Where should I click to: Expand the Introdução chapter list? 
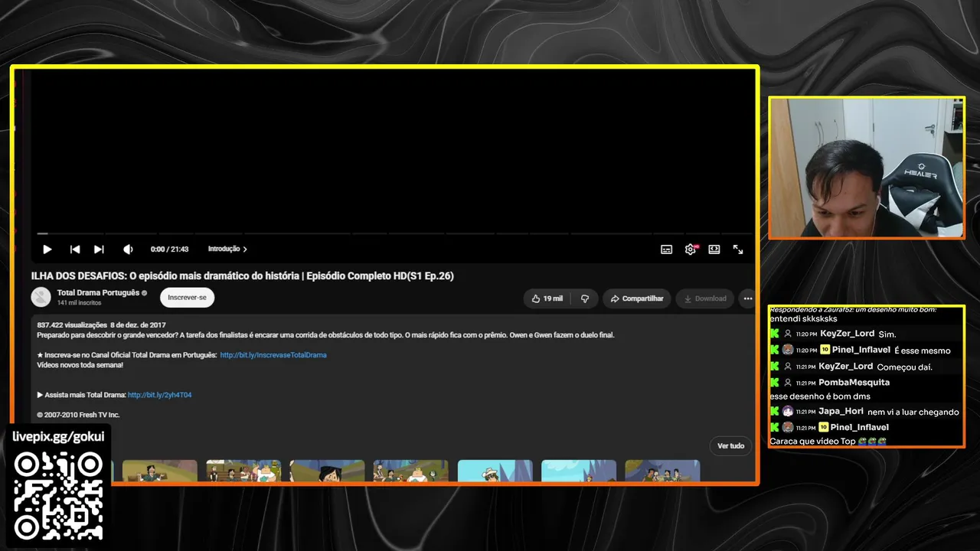tap(227, 249)
